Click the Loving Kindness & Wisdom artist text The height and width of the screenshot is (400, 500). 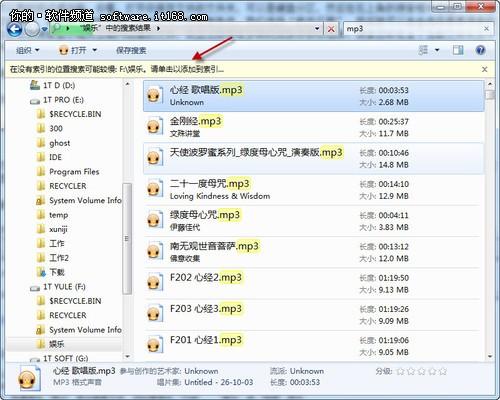click(x=220, y=196)
